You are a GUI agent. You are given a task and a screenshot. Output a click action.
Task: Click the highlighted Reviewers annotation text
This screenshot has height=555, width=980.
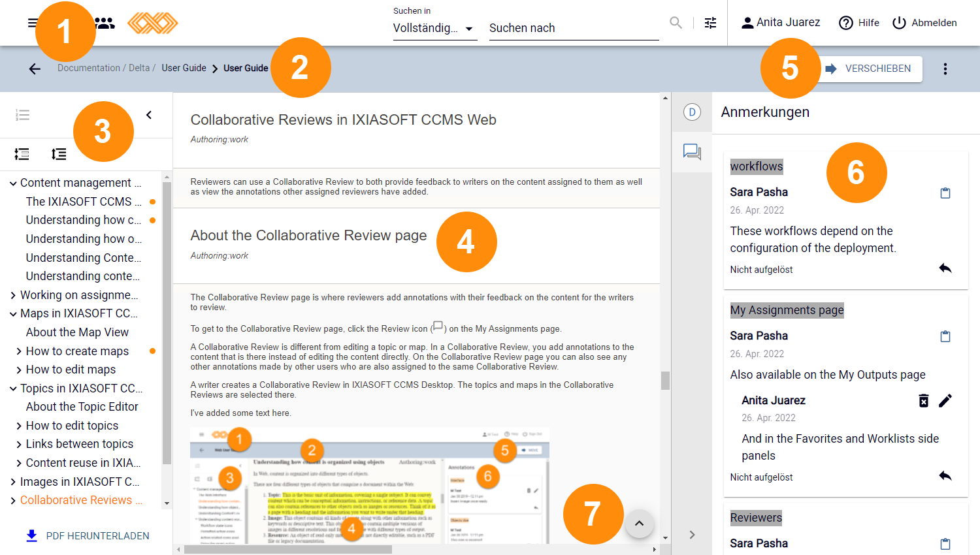click(x=756, y=518)
